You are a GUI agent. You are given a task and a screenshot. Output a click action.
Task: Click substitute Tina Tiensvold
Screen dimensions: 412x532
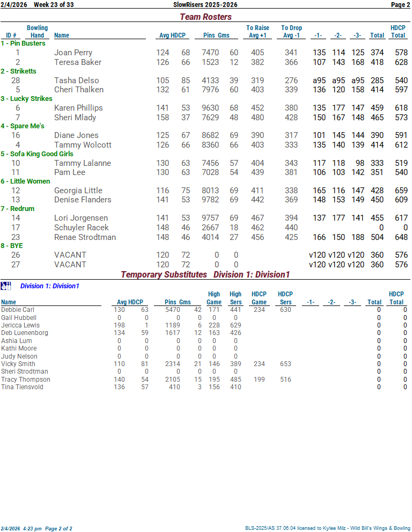tap(22, 387)
